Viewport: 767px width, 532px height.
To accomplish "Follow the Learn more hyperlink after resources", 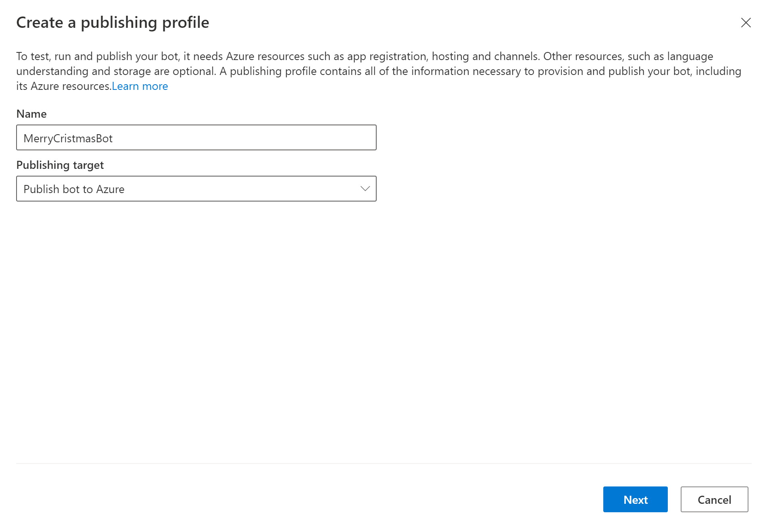I will 140,86.
